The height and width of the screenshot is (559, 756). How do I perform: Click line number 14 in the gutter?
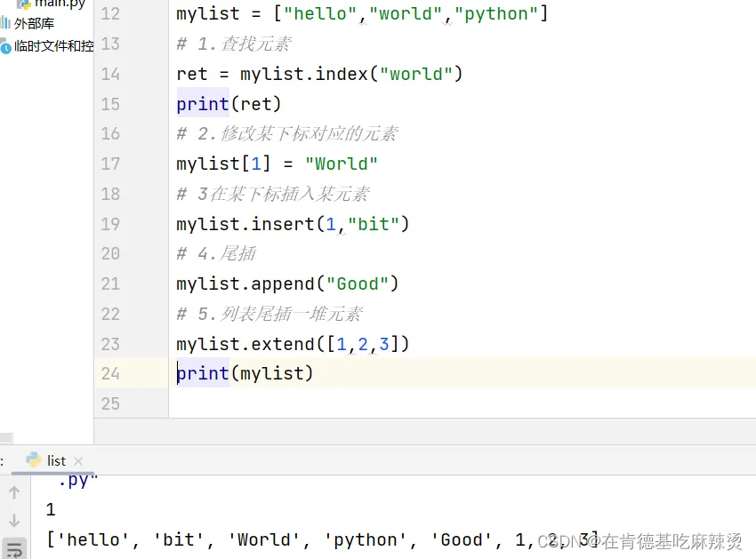[x=110, y=74]
